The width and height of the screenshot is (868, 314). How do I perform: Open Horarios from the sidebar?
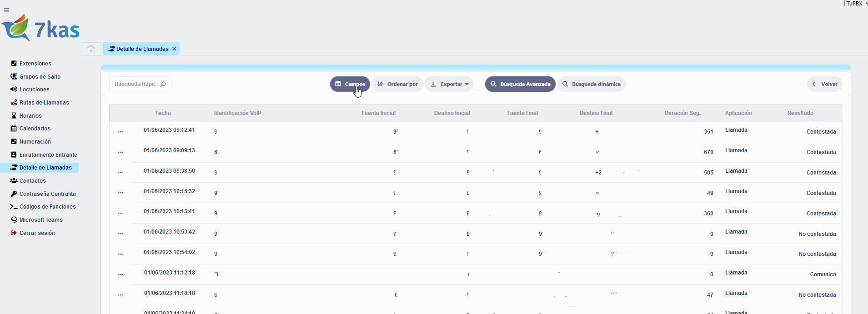30,116
